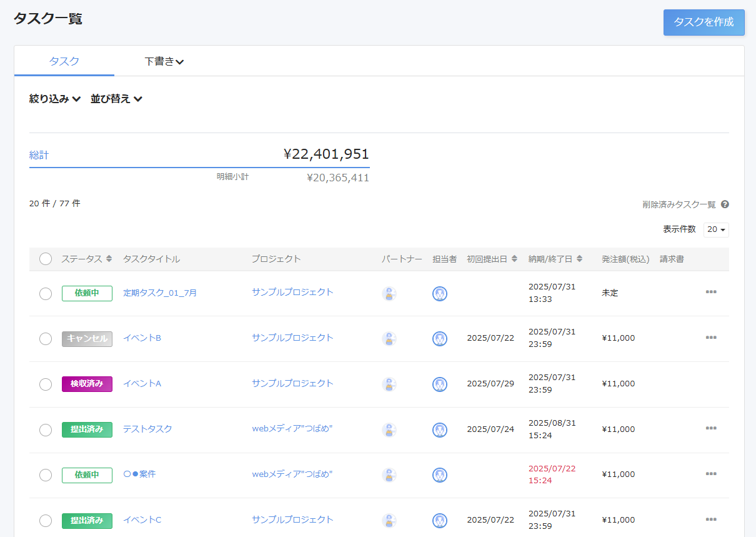756x537 pixels.
Task: Open webメディア"つばめ" project in ○●案件 row
Action: (292, 474)
